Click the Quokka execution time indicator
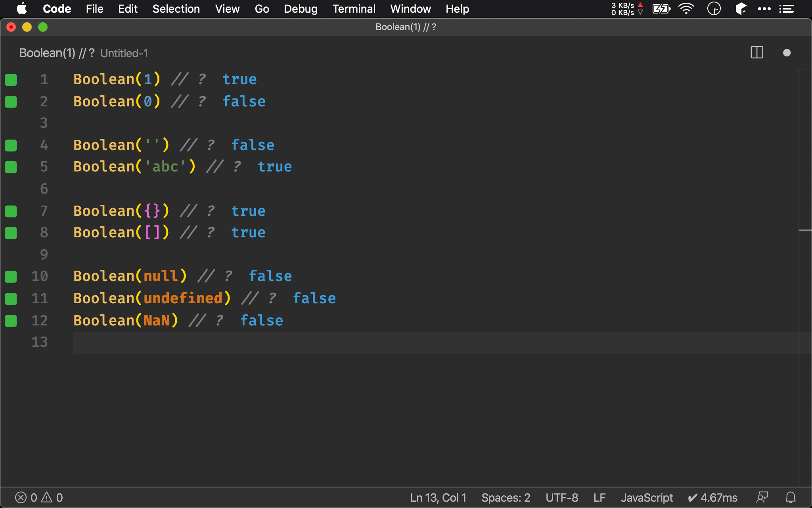This screenshot has height=508, width=812. coord(712,497)
